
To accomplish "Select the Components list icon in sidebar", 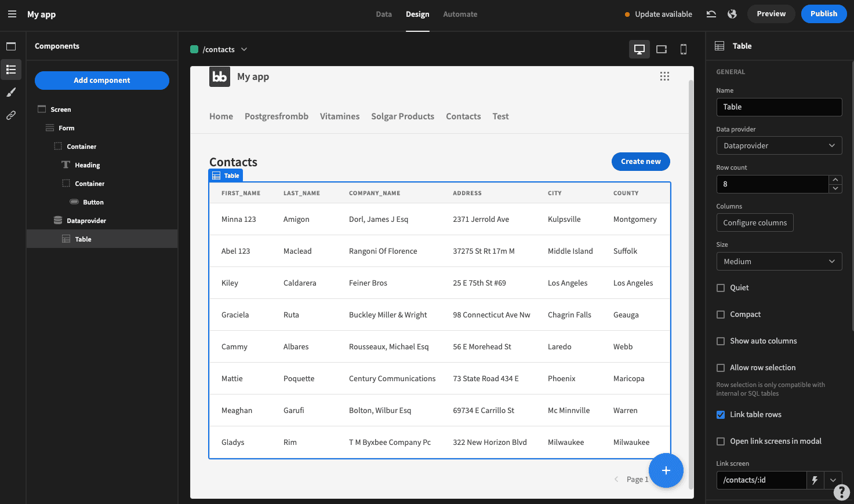I will (11, 70).
